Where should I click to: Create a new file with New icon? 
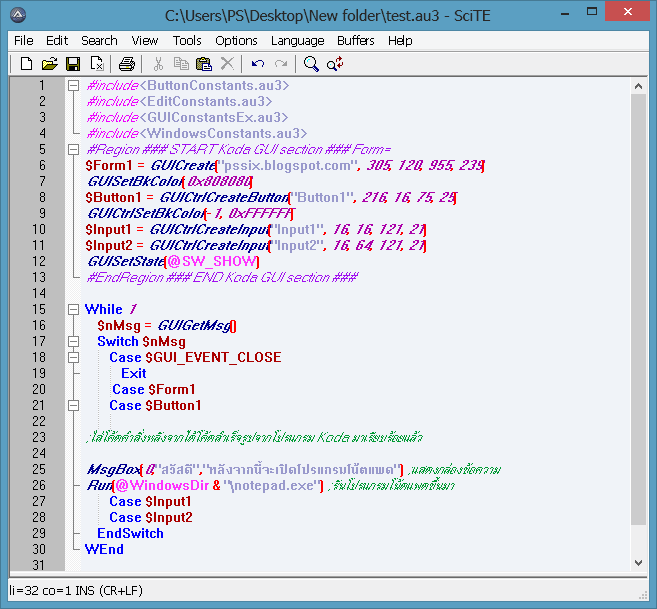[x=26, y=64]
